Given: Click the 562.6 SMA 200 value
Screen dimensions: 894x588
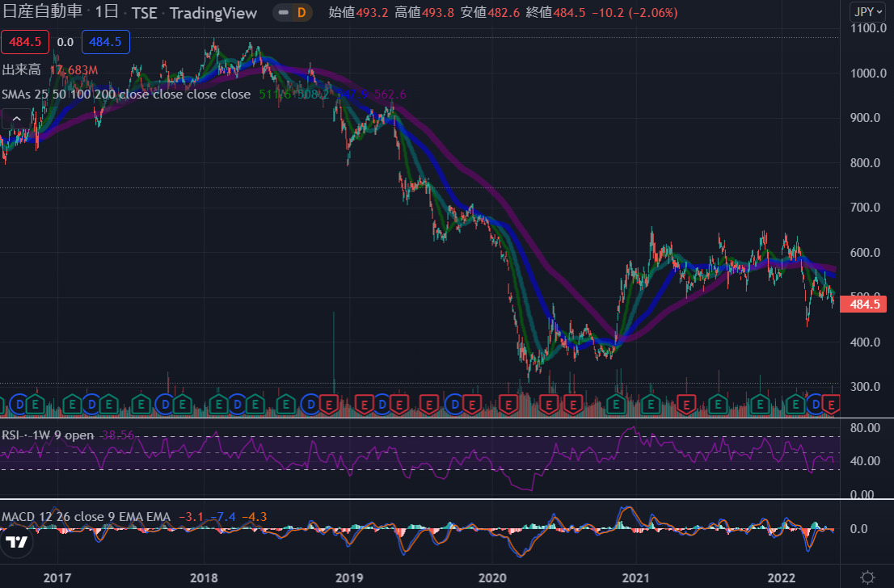Looking at the screenshot, I should point(390,94).
